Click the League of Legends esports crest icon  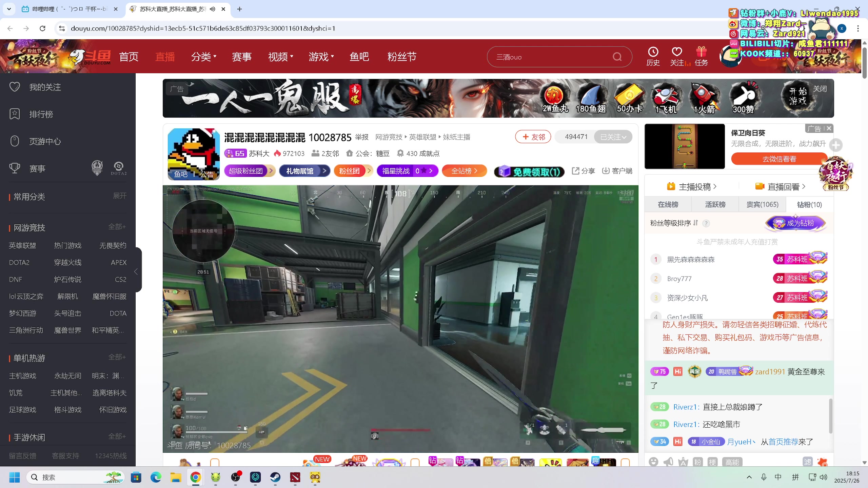(x=97, y=168)
